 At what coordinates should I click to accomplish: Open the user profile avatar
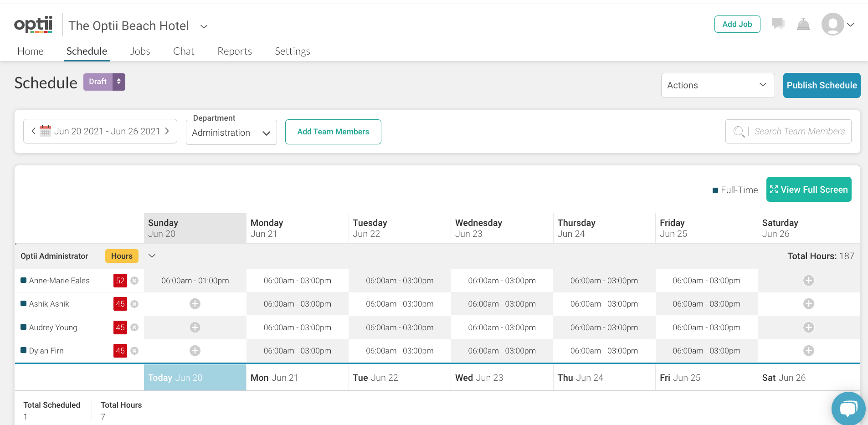832,24
